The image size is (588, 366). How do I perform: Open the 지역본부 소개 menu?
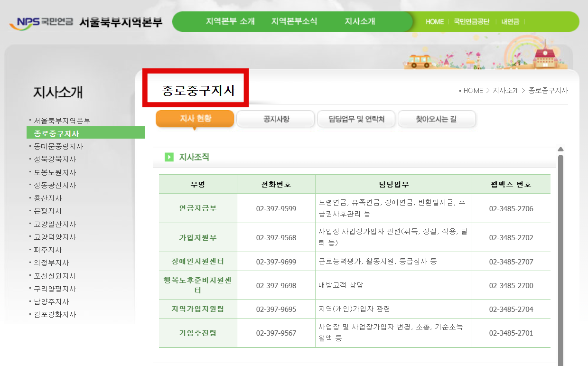(x=231, y=21)
